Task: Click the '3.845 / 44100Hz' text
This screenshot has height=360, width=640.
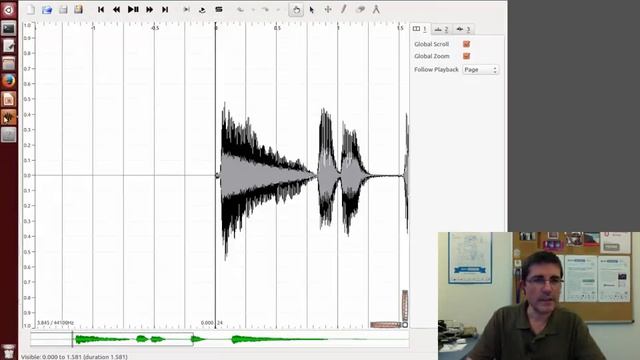Action: [55, 323]
